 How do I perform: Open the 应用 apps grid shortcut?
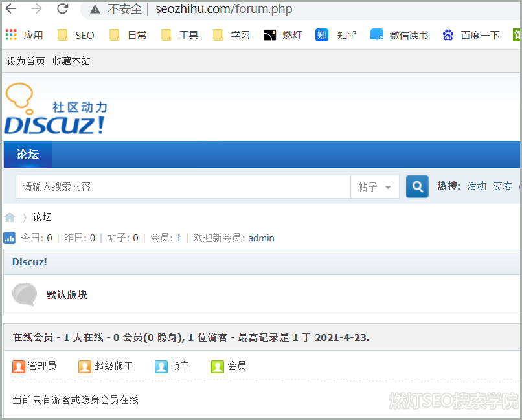[25, 35]
